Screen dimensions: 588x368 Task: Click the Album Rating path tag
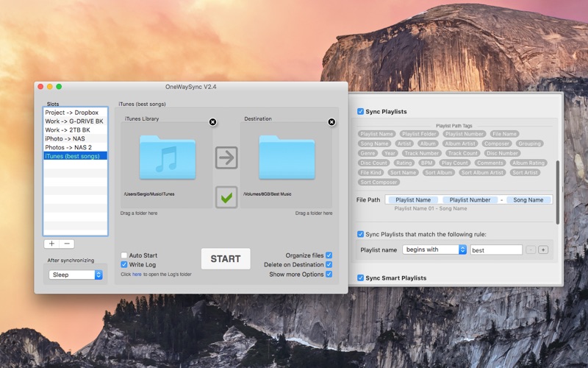click(x=528, y=163)
